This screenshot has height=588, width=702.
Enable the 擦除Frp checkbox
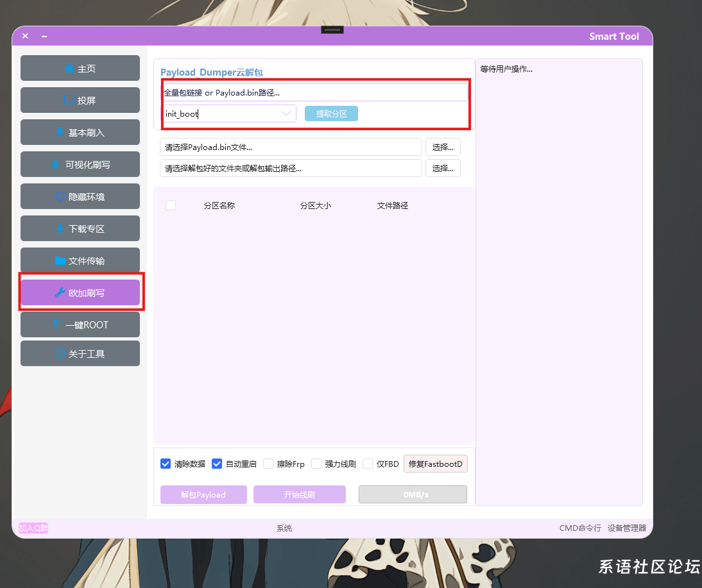(x=268, y=464)
